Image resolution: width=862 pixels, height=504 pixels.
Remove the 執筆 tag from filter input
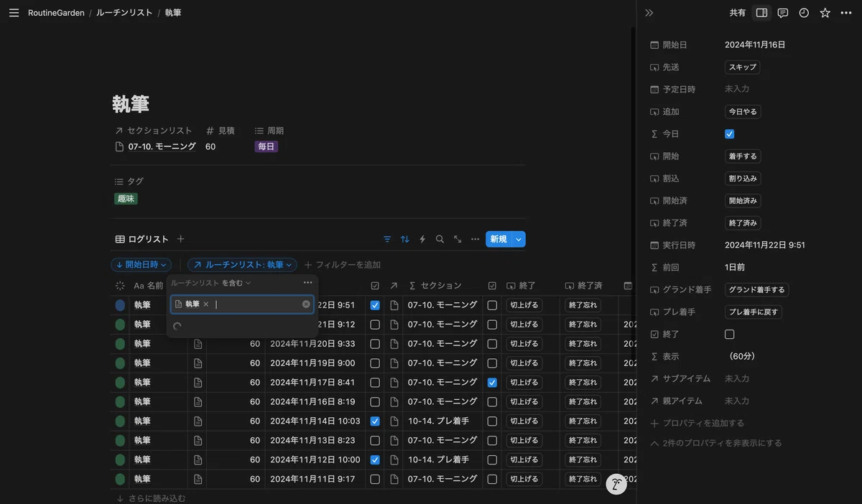point(205,304)
